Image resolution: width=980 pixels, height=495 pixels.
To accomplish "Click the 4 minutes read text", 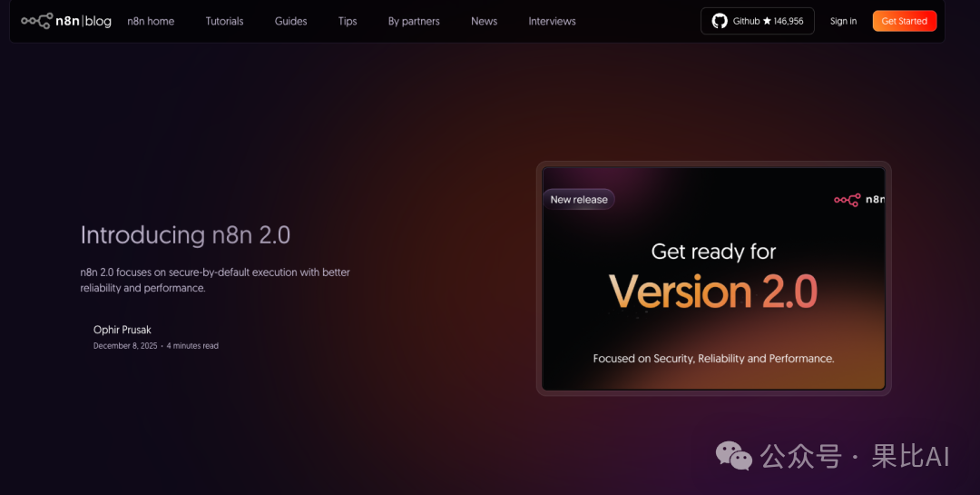I will 192,345.
